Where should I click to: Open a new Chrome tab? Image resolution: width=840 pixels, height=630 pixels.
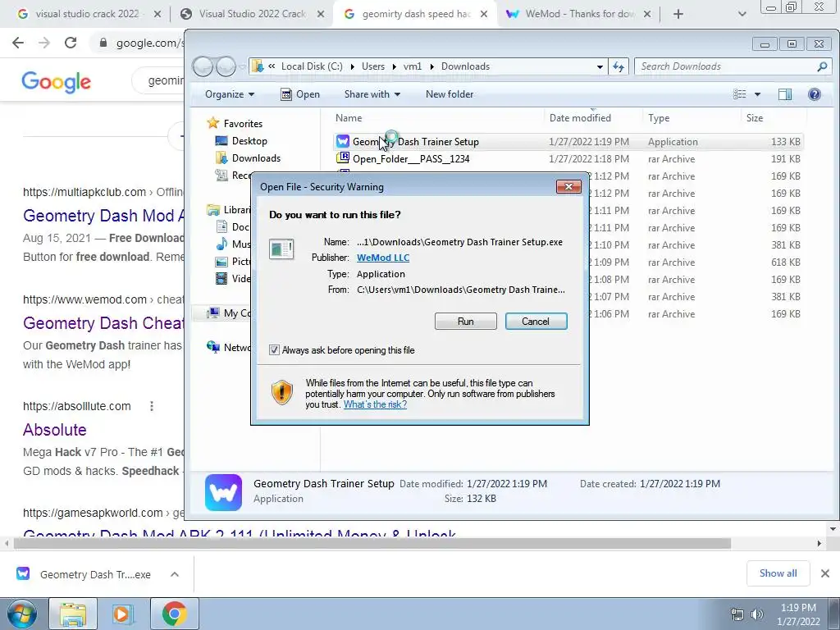coord(678,15)
